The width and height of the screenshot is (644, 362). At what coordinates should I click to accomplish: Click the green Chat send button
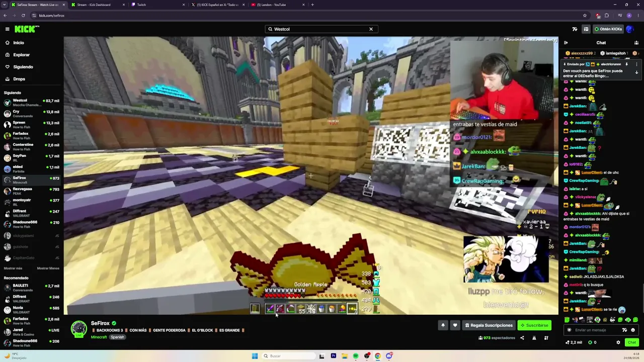[x=632, y=342]
